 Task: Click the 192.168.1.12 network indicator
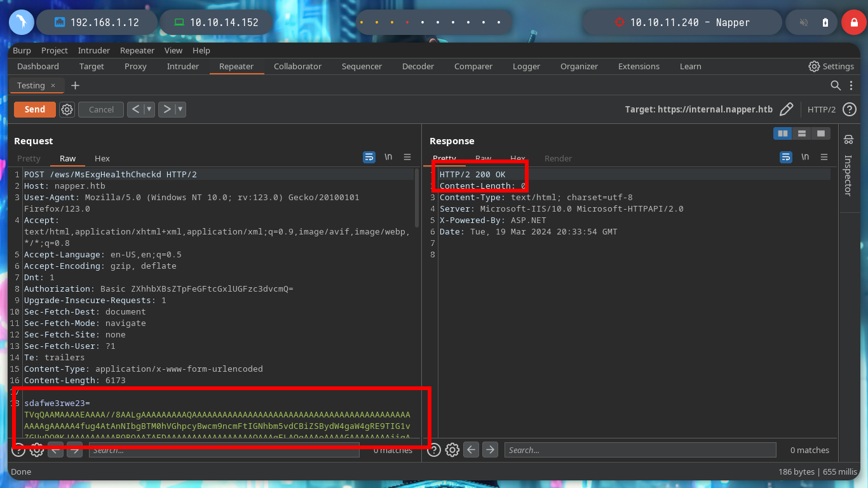[x=97, y=22]
